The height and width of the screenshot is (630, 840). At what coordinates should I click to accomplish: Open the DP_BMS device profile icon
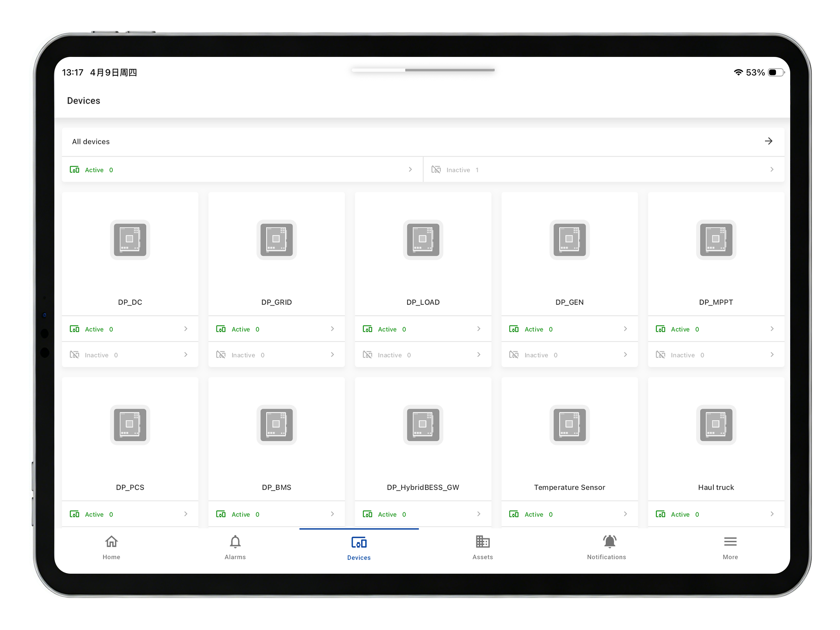tap(276, 425)
